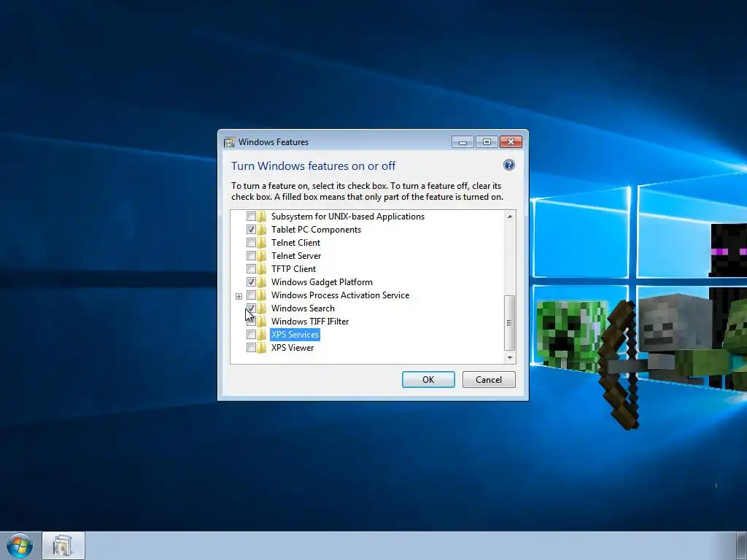747x560 pixels.
Task: Minimize the Windows Features dialog
Action: [462, 142]
